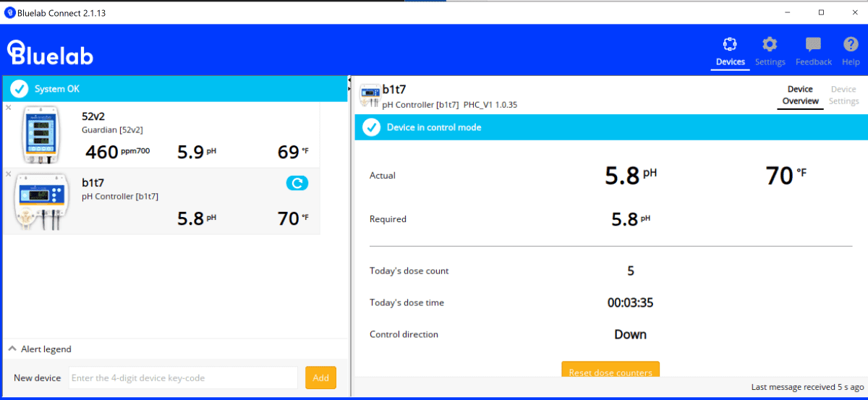868x400 pixels.
Task: Remove the b1t7 device with its X
Action: coord(9,174)
